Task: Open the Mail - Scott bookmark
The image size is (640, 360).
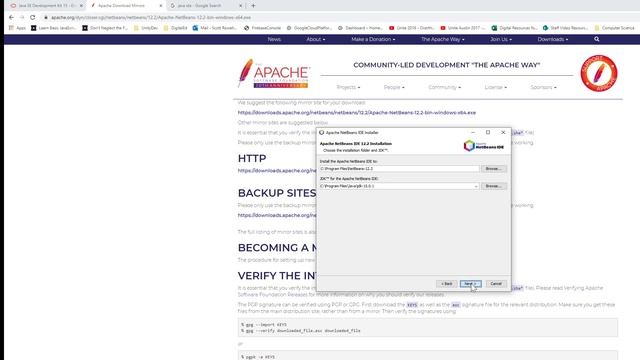Action: (x=215, y=28)
